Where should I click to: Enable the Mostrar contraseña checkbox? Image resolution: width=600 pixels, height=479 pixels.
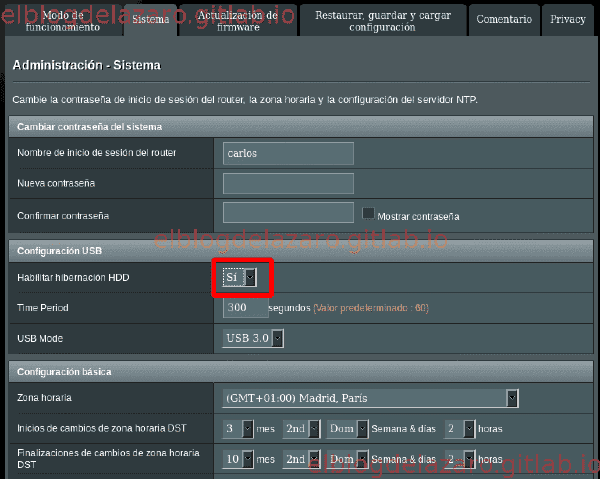tap(368, 213)
